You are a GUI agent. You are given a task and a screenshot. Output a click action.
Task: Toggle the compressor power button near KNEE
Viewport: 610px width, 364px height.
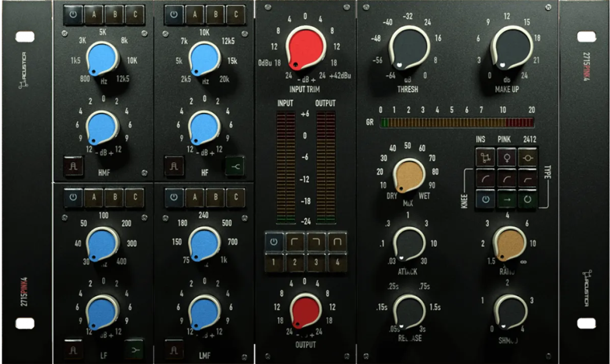[x=484, y=199]
